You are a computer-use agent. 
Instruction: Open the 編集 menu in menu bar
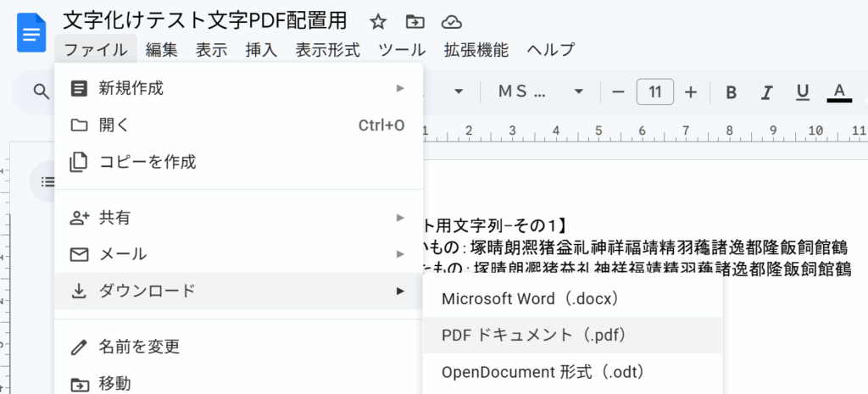pos(161,49)
